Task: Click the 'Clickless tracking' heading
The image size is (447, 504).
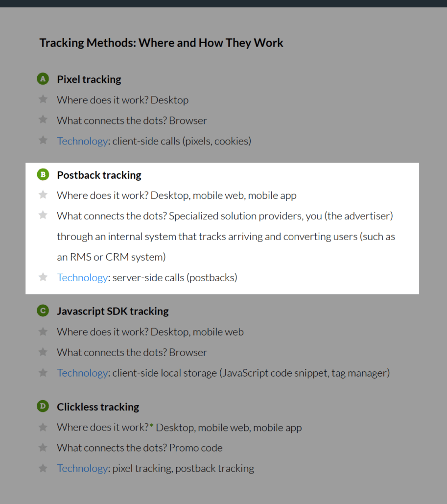Action: [98, 407]
